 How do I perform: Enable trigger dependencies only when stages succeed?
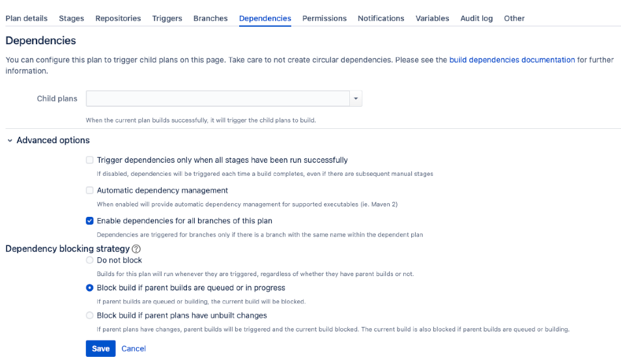click(x=90, y=160)
